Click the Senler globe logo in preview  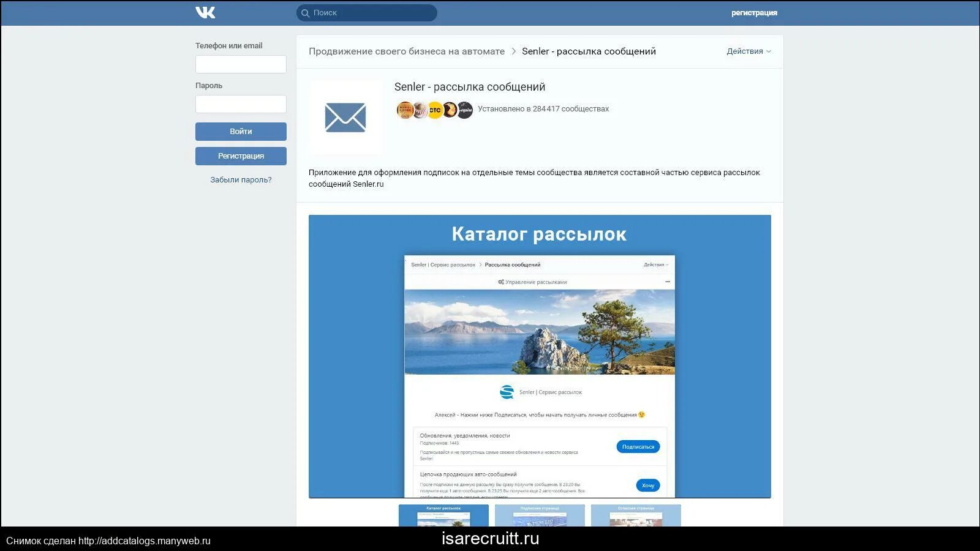[x=507, y=392]
